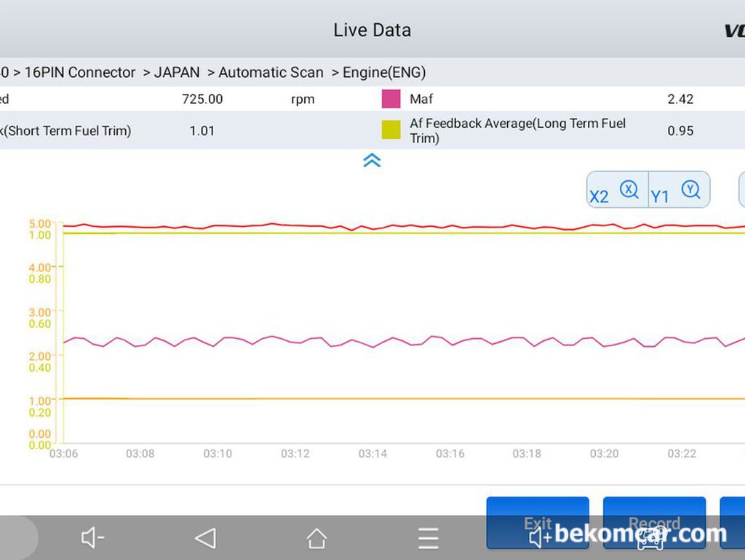
Task: Tap the Live Data title
Action: point(372,30)
